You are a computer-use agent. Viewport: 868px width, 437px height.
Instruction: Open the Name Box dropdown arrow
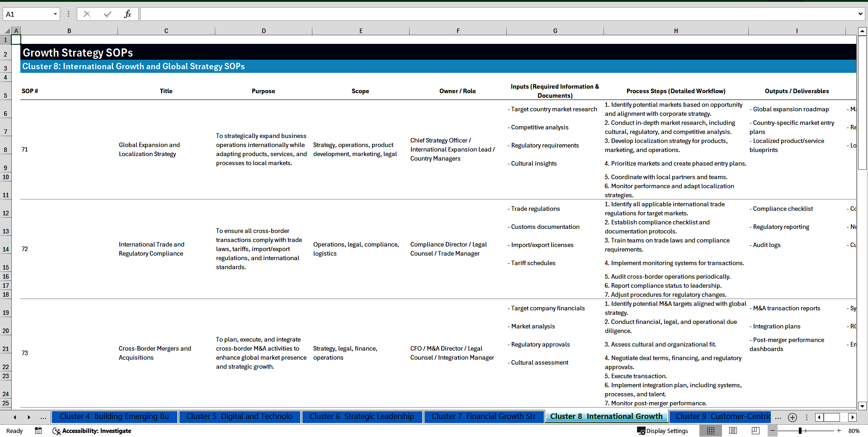pos(56,14)
